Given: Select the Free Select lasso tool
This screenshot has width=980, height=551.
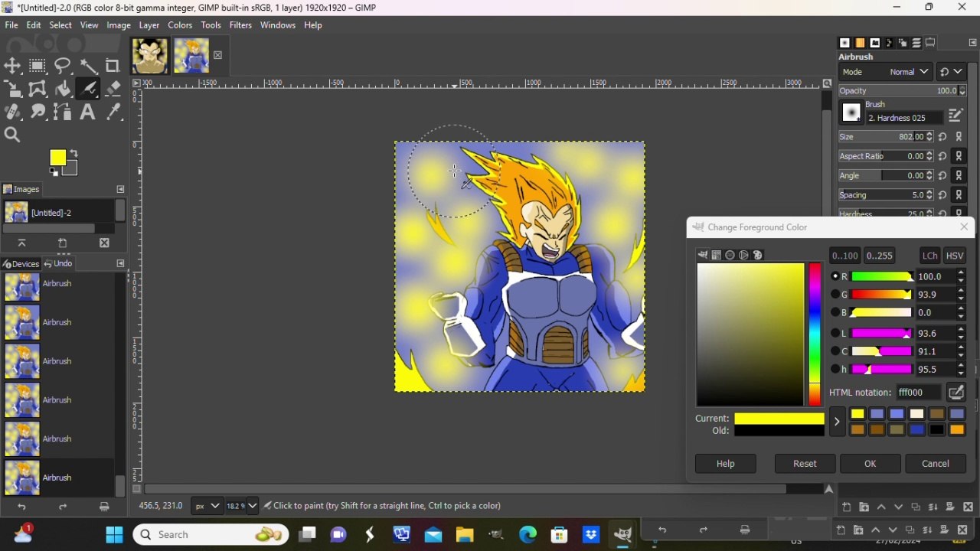Looking at the screenshot, I should [x=64, y=66].
